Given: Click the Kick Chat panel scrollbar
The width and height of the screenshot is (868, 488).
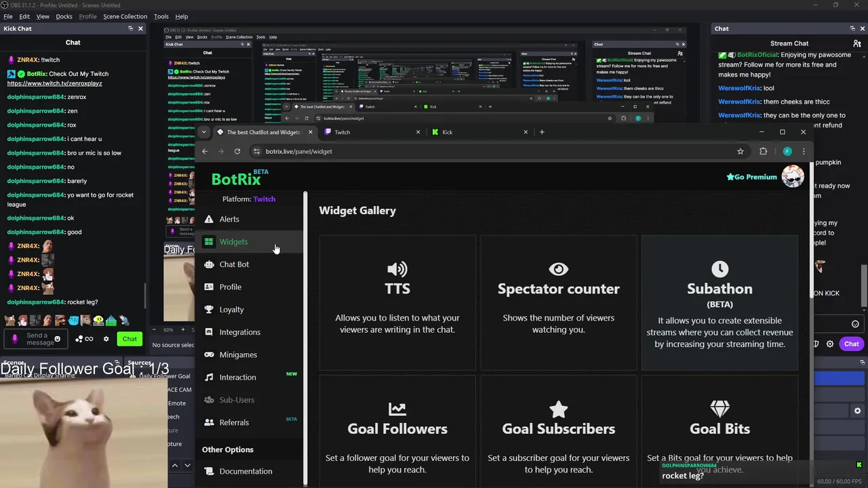Looking at the screenshot, I should pyautogui.click(x=146, y=295).
